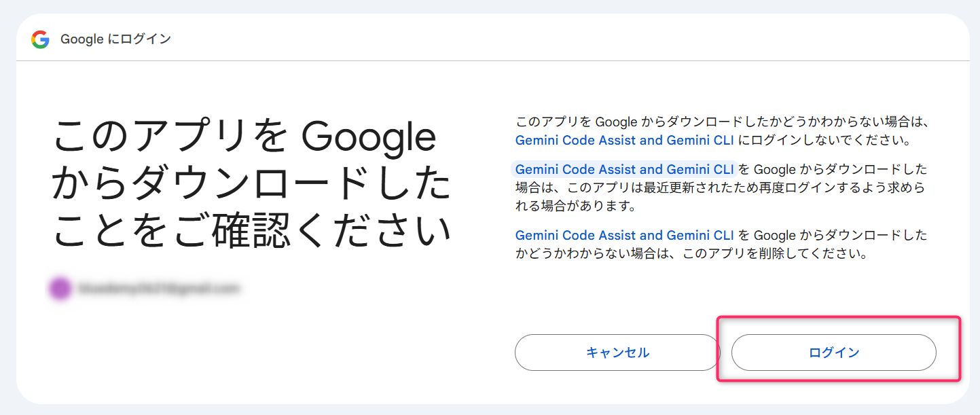Click the large "このアプリを Google" heading line
The height and width of the screenshot is (415, 980).
pos(244,138)
